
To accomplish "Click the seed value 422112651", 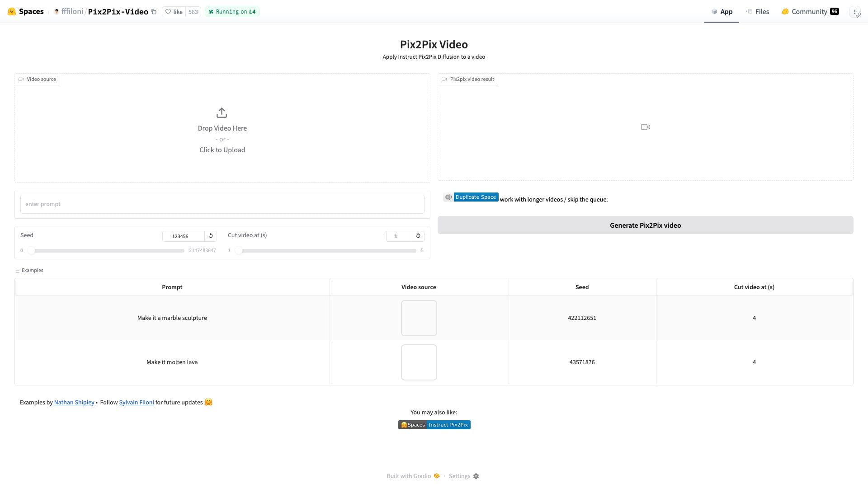I will (582, 318).
